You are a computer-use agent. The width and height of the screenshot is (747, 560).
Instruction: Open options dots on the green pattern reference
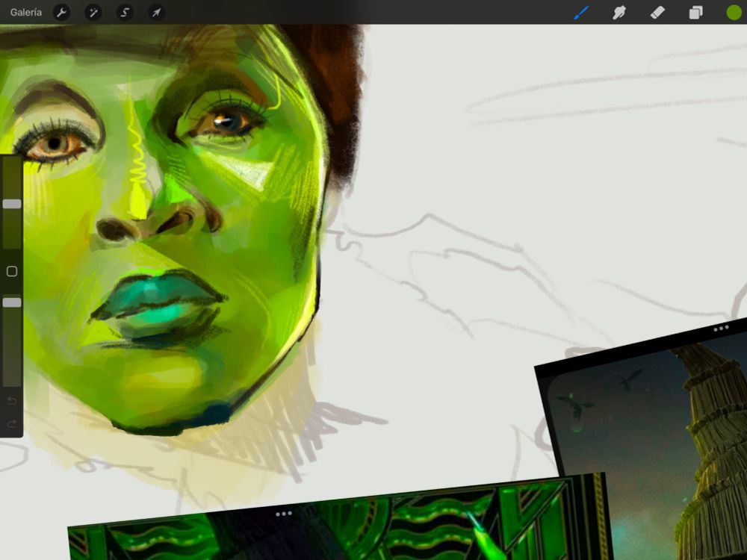pyautogui.click(x=283, y=514)
